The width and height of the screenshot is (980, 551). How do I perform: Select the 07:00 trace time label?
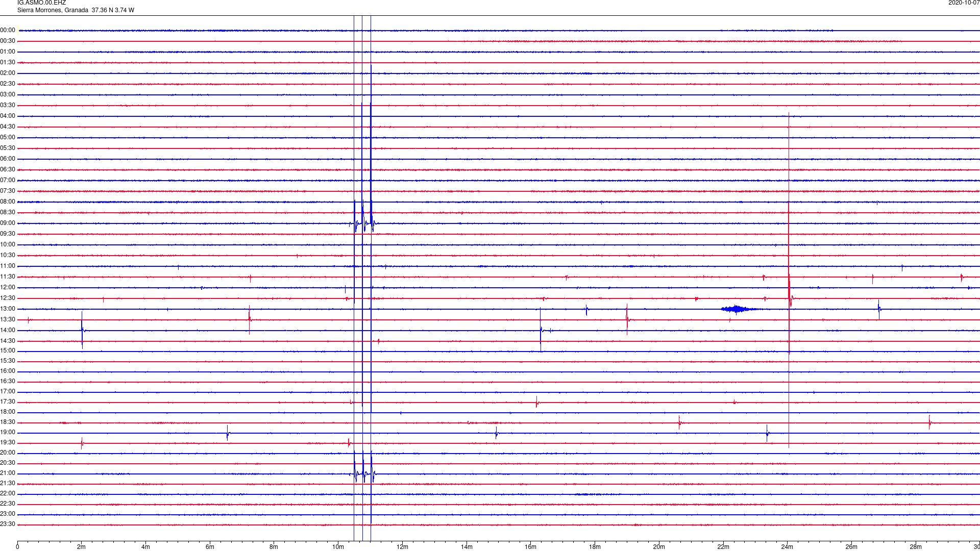click(8, 181)
